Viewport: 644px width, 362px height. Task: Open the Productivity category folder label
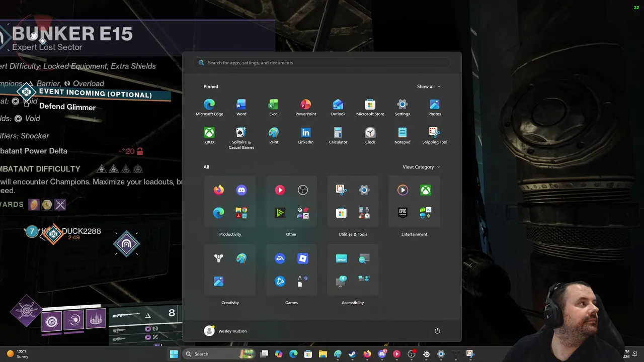point(230,234)
